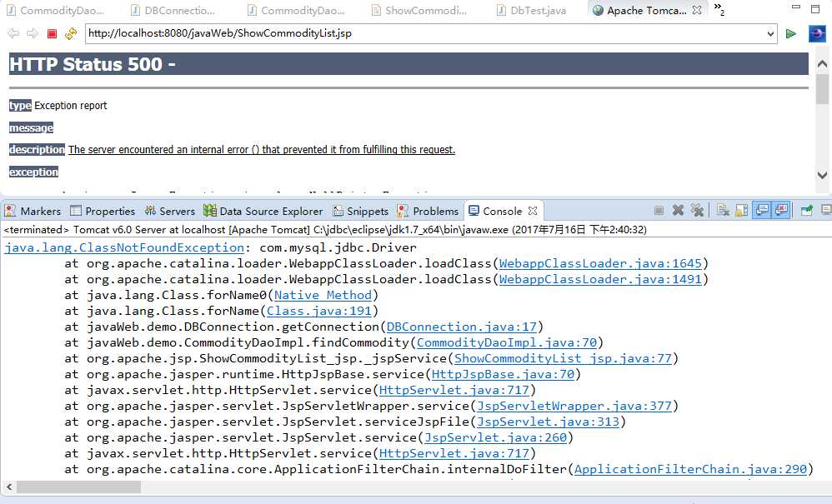Viewport: 832px width, 504px height.
Task: Click Markers tab icon
Action: click(x=10, y=211)
